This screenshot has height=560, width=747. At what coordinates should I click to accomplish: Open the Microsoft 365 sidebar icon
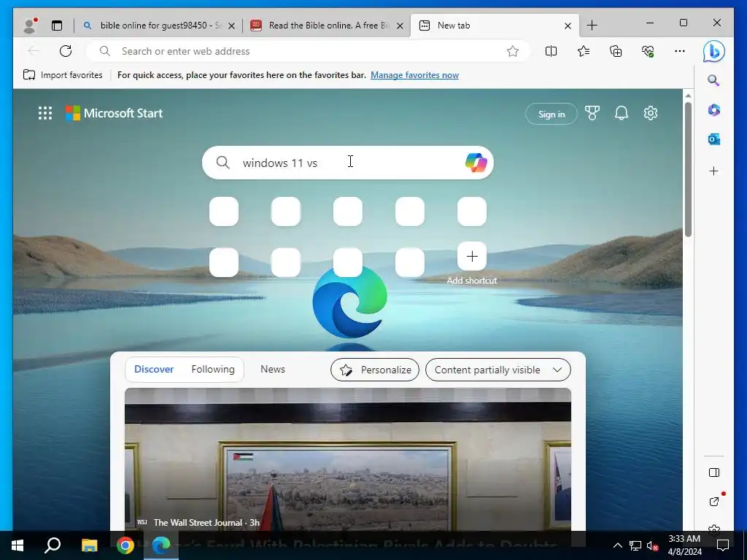click(713, 110)
